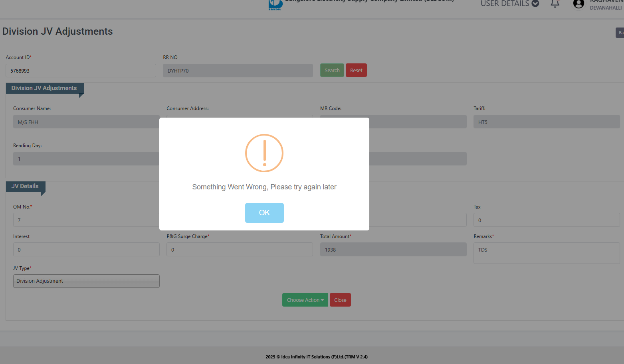Click the Tax input field
Image resolution: width=624 pixels, height=364 pixels.
[547, 220]
